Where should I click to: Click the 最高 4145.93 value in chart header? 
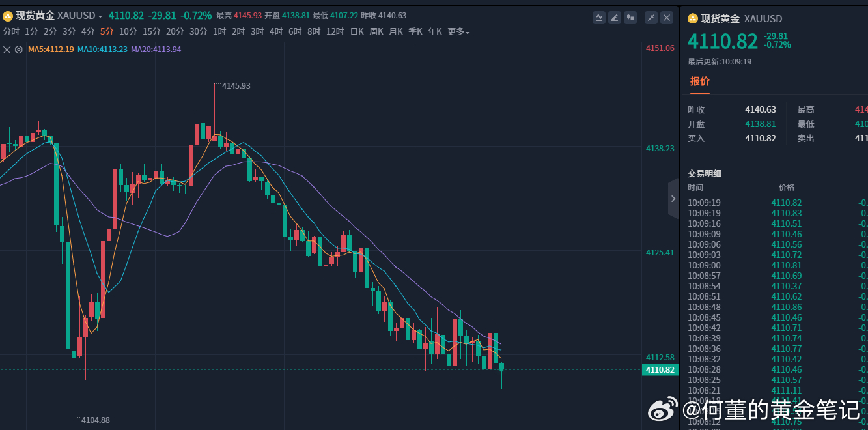point(248,15)
